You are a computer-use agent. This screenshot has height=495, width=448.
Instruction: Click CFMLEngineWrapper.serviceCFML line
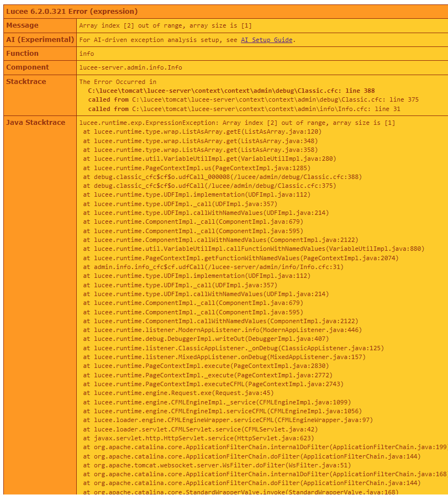click(x=228, y=420)
